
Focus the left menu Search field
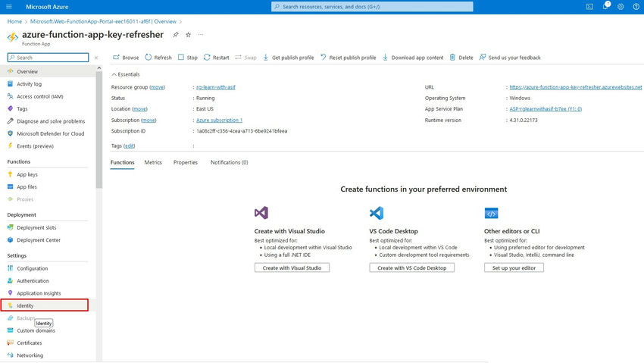pos(48,58)
